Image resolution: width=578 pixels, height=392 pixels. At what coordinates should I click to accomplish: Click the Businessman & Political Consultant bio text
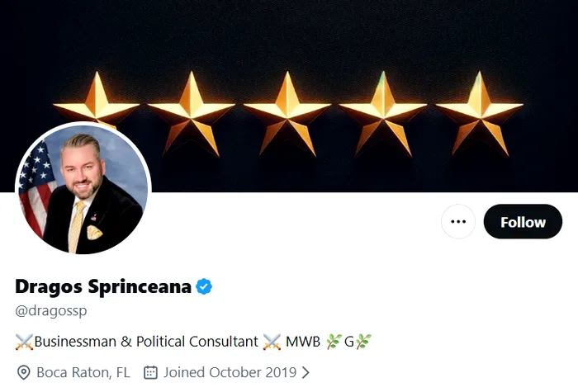(x=146, y=341)
